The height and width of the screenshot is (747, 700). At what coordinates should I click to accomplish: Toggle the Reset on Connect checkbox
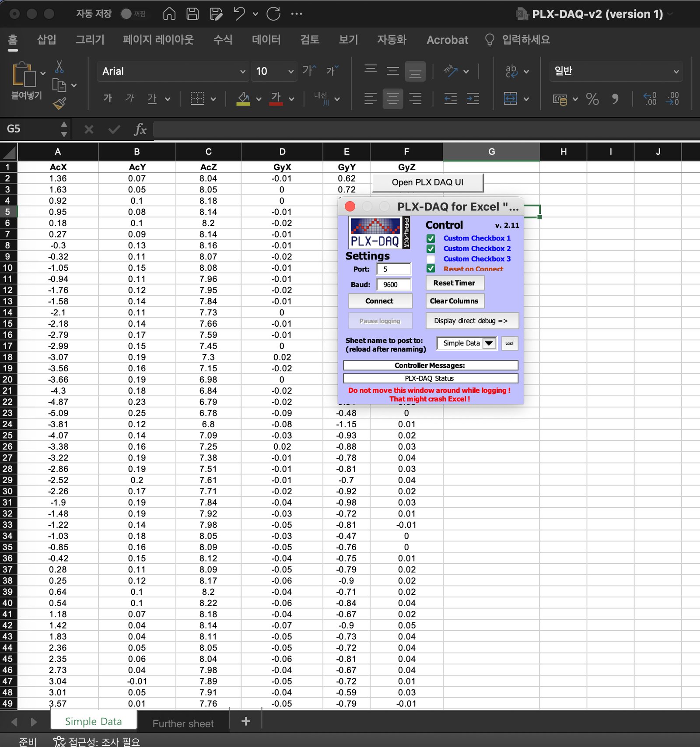431,269
